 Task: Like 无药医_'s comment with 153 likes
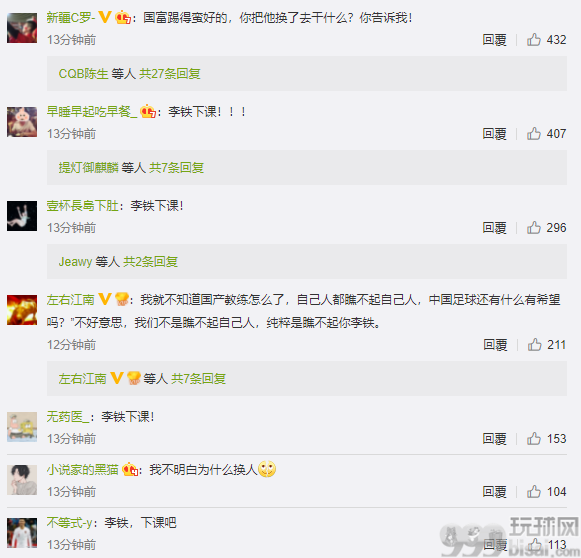coord(534,439)
